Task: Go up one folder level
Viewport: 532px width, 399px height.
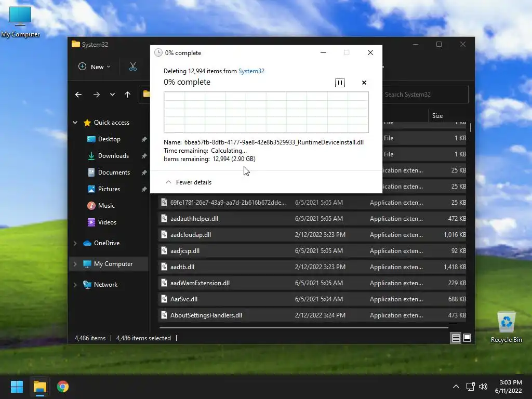Action: tap(128, 95)
